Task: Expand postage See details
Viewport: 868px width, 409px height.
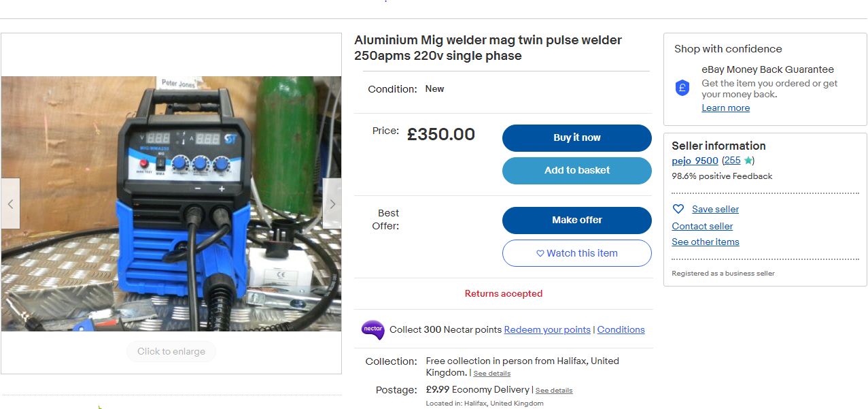Action: [553, 391]
